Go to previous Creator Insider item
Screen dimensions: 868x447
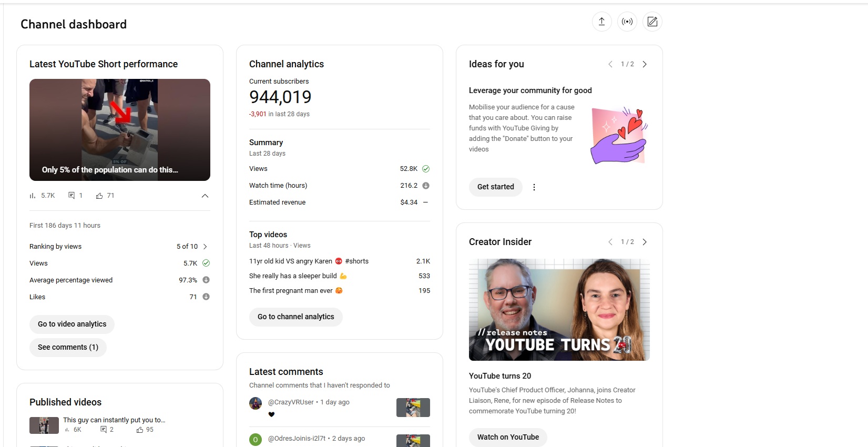[x=610, y=242]
